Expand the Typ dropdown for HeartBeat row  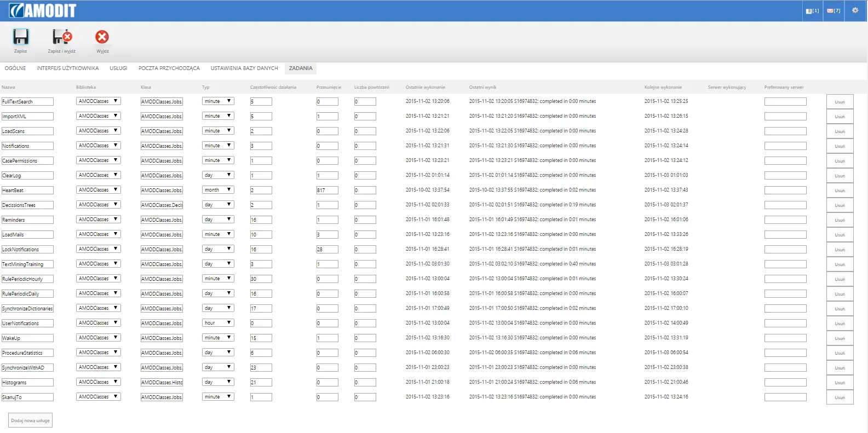pyautogui.click(x=218, y=190)
